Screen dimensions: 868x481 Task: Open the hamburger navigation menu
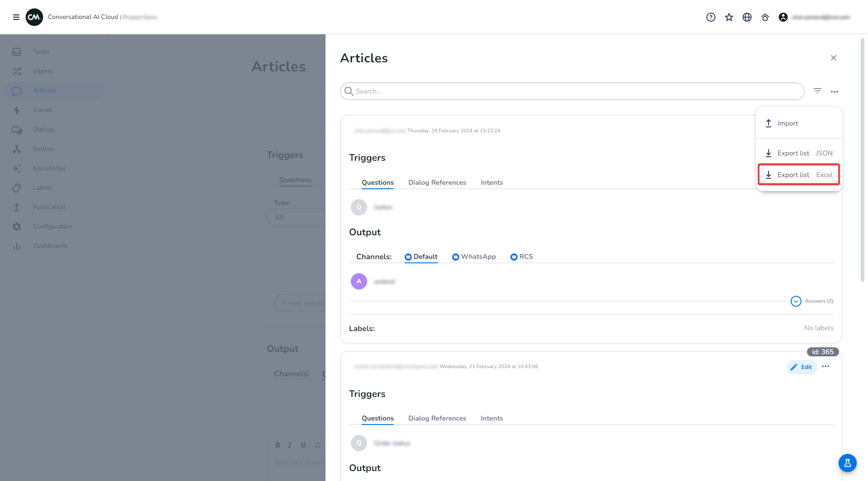16,17
